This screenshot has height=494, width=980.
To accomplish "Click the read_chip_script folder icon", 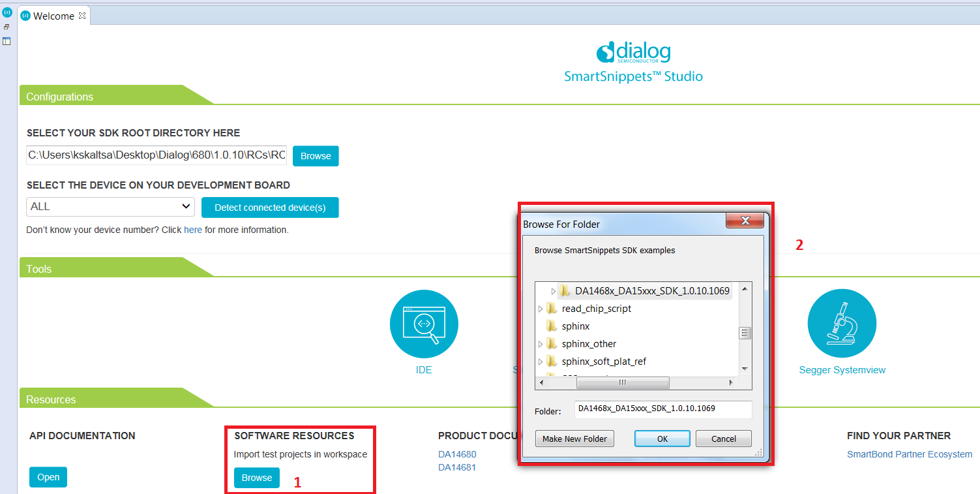I will pos(552,308).
